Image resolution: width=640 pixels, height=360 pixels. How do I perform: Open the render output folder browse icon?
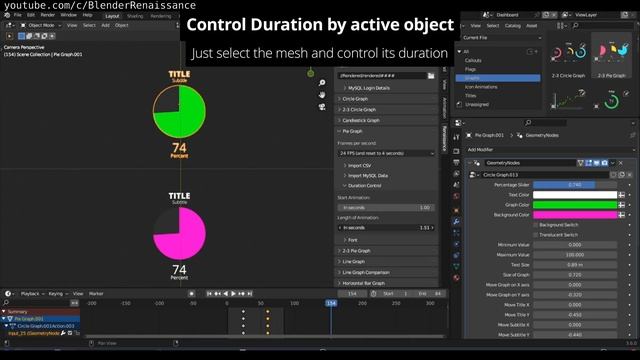(431, 76)
